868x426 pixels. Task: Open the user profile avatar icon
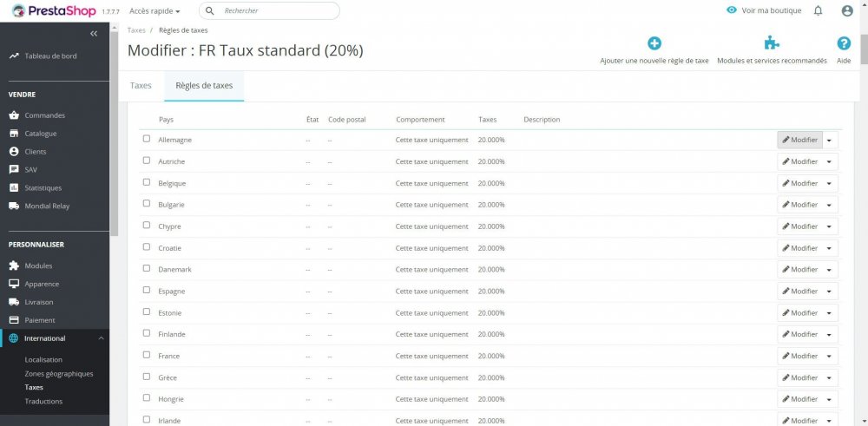pos(846,10)
